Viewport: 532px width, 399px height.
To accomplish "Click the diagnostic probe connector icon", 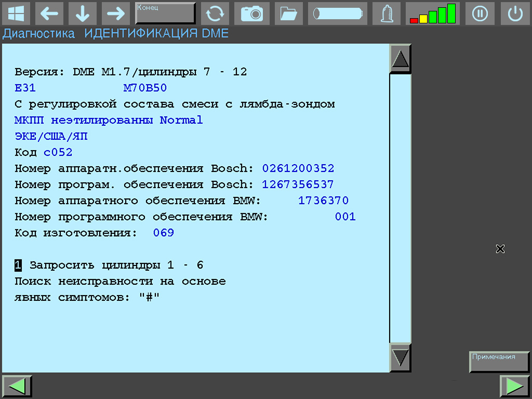I will 386,14.
